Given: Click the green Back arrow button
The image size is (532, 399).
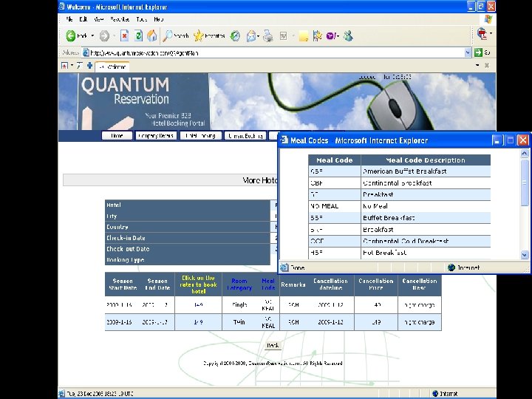Looking at the screenshot, I should (x=71, y=35).
